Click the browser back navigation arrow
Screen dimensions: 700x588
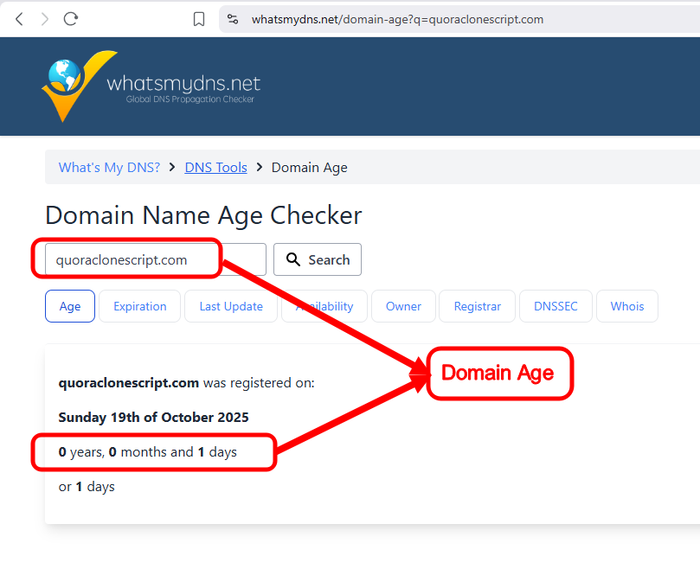(19, 18)
